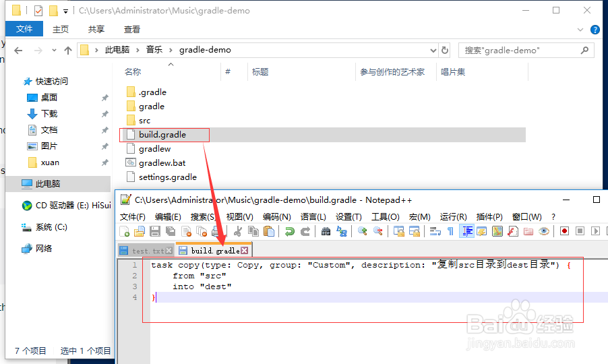608x364 pixels.
Task: Click the Open file icon in Notepad++
Action: 140,231
